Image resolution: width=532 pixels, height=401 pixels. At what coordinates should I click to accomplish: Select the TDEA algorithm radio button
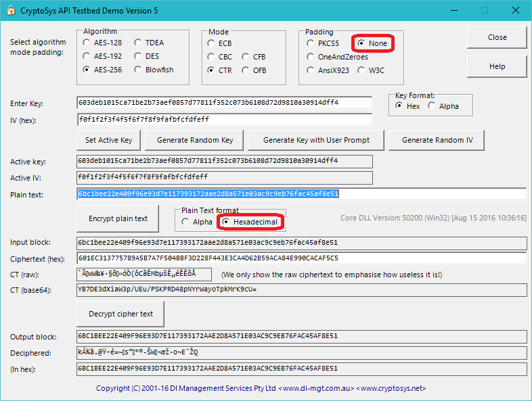[139, 43]
